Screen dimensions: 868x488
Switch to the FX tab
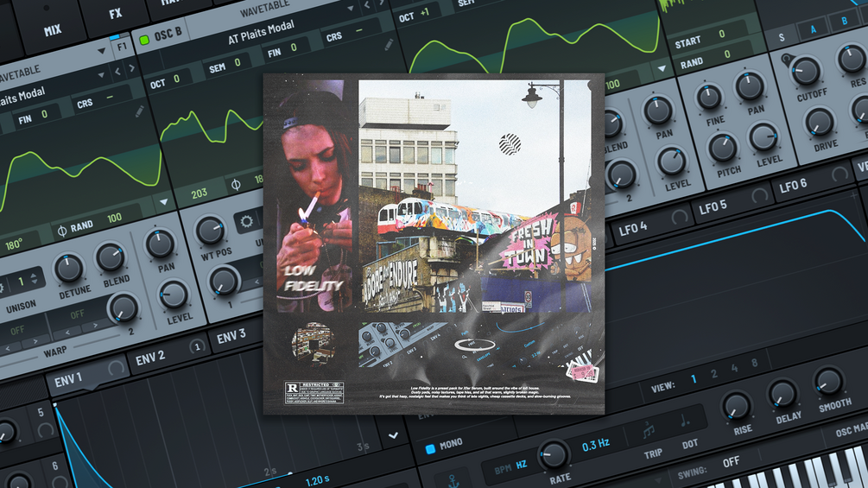click(115, 14)
